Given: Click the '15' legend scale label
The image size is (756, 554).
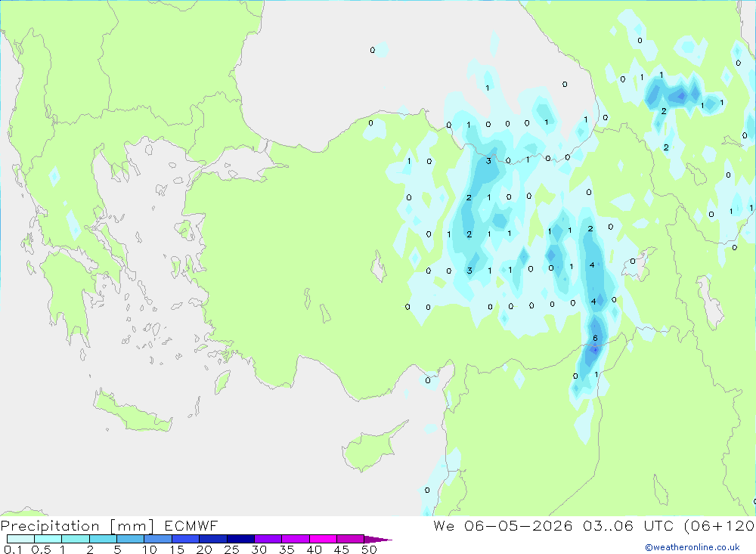Looking at the screenshot, I should point(177,549).
